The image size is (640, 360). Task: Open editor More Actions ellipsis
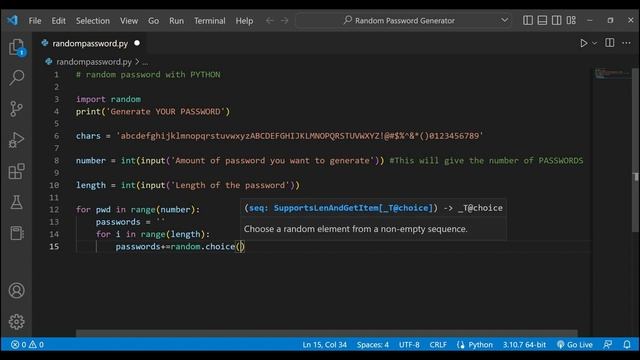(x=627, y=43)
